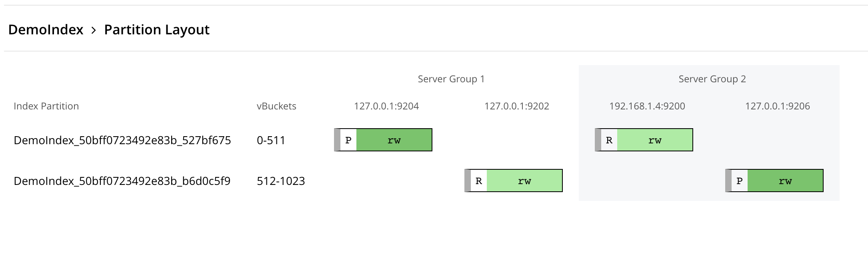
Task: Select node 127.0.0.1:9206 column label
Action: (777, 106)
